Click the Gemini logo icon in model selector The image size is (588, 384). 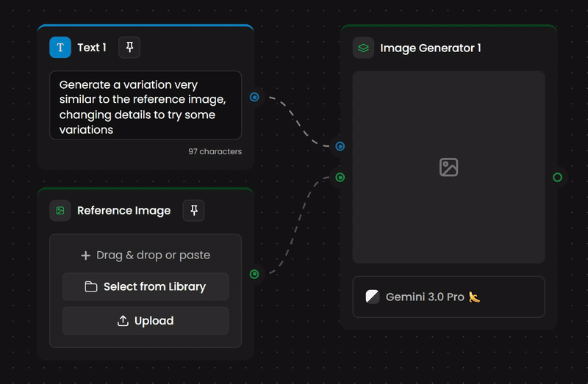(373, 297)
